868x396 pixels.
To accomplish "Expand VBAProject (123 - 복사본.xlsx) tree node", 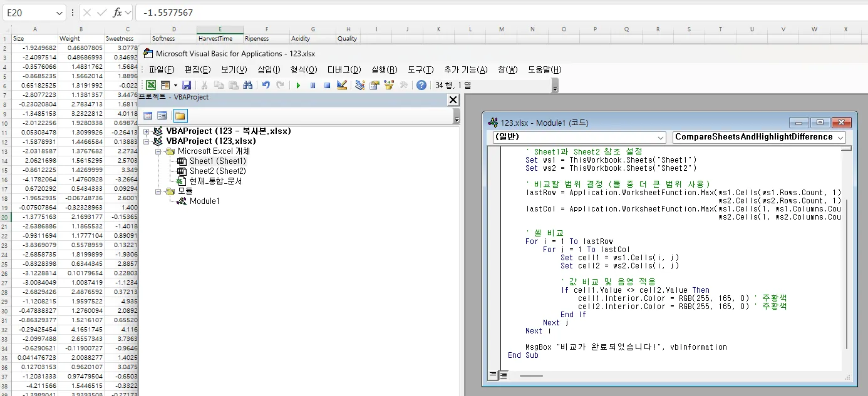I will pyautogui.click(x=147, y=131).
